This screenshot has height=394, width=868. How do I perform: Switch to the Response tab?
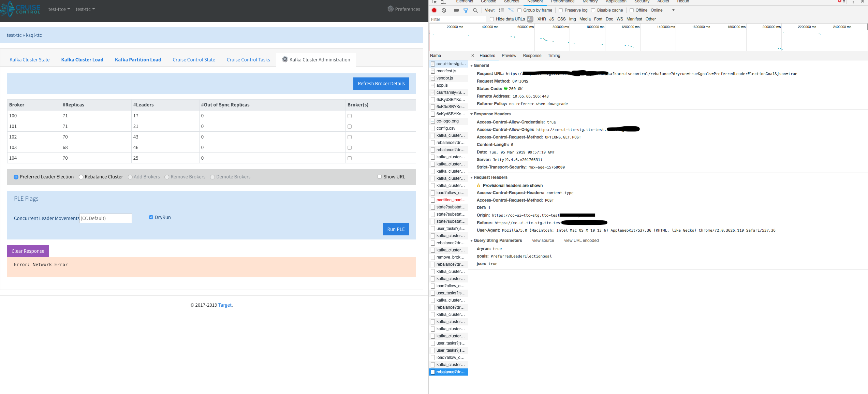(532, 56)
